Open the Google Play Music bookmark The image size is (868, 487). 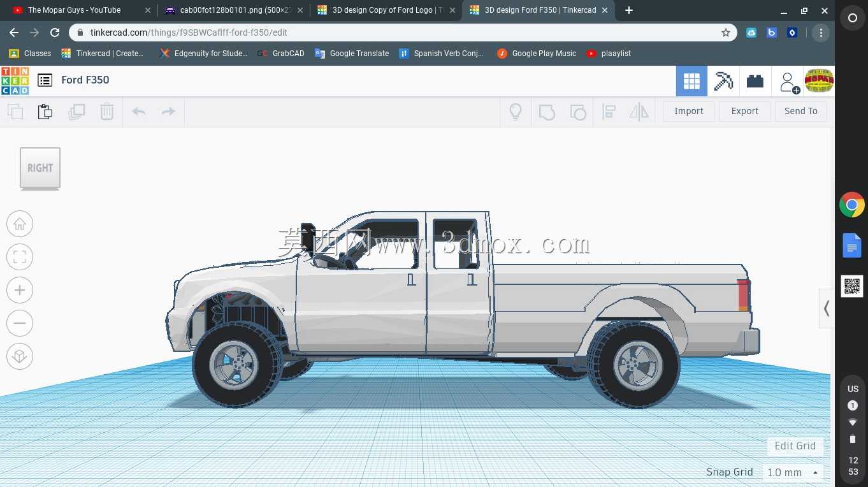[x=537, y=54]
